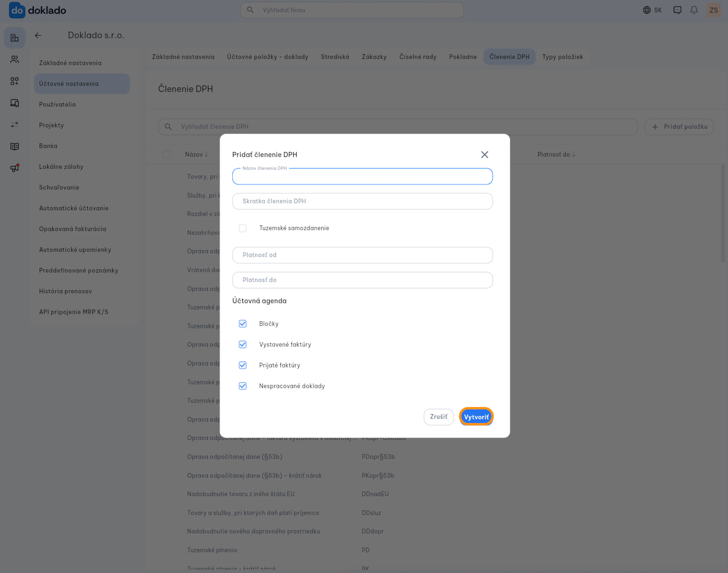Click Pridať položku button
Viewport: 728px width, 573px height.
click(679, 127)
